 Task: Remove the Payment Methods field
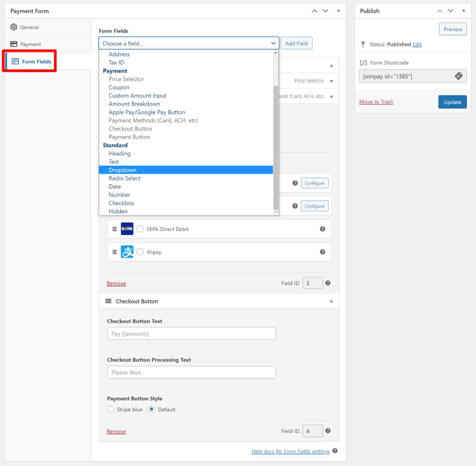pos(116,283)
